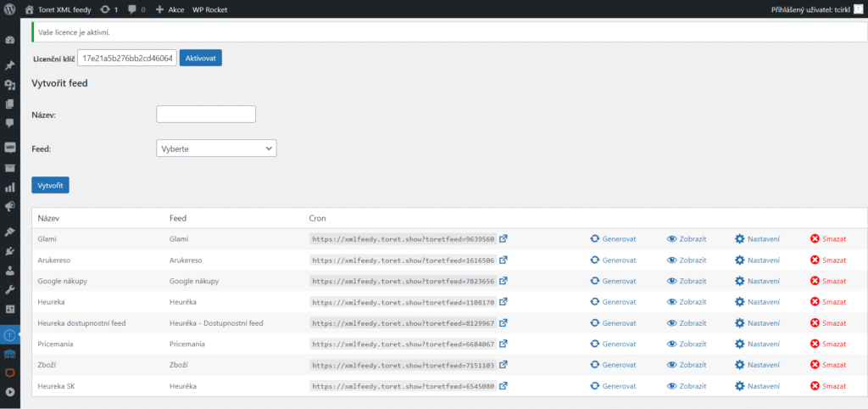This screenshot has width=868, height=409.
Task: Open Nastavení for Heureka row
Action: click(x=757, y=302)
